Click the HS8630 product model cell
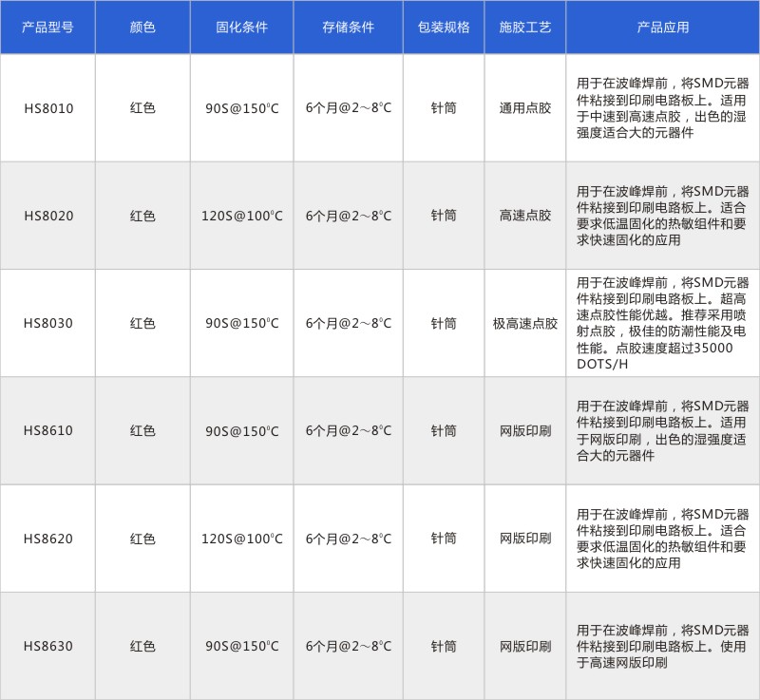This screenshot has width=760, height=700. [x=47, y=646]
